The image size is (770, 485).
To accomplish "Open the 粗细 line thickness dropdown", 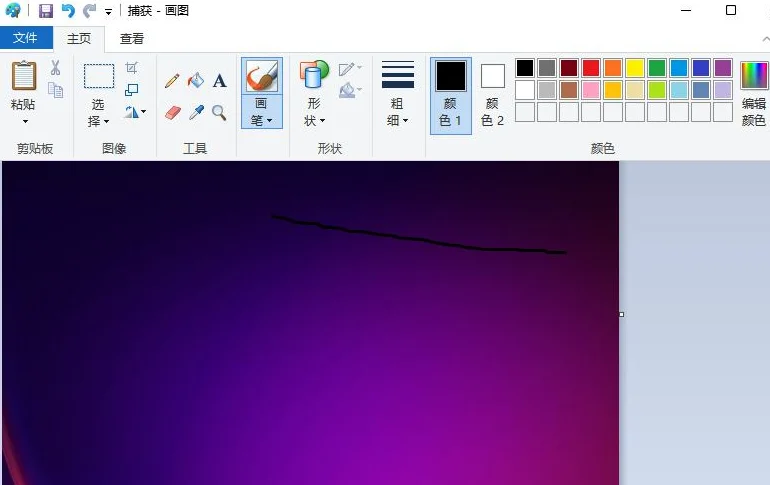I will click(397, 93).
